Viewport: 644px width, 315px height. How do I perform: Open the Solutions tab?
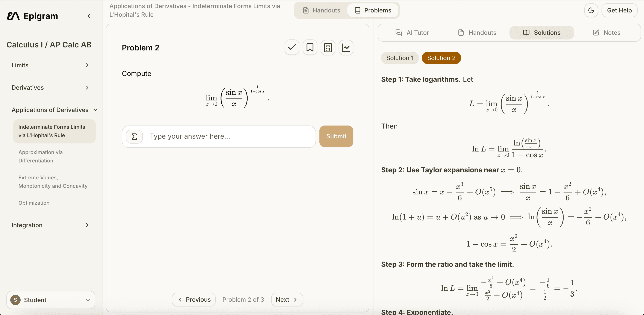(x=541, y=32)
